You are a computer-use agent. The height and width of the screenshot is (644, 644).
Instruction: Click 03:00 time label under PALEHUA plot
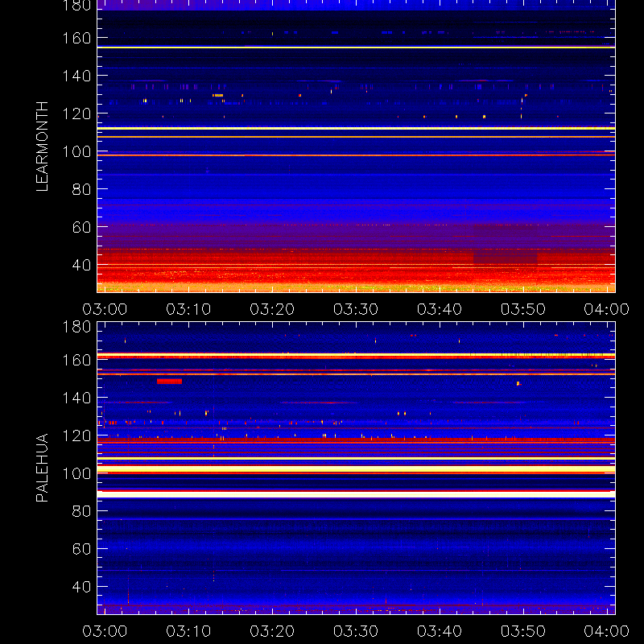[x=105, y=631]
